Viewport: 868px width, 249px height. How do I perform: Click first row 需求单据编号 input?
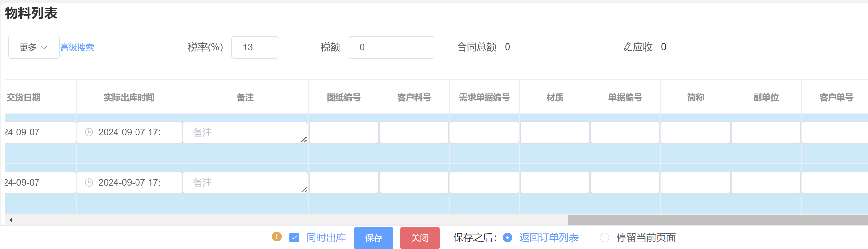pos(484,132)
